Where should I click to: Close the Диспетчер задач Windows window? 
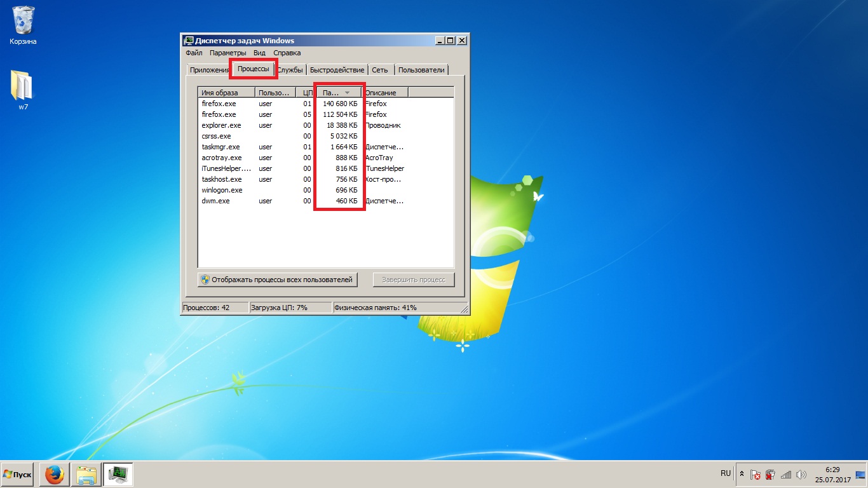(462, 41)
